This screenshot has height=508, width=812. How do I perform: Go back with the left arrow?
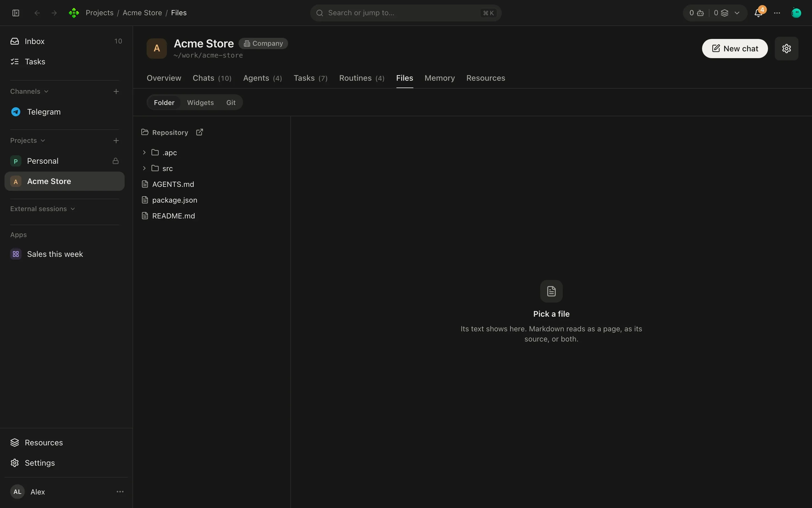(37, 13)
